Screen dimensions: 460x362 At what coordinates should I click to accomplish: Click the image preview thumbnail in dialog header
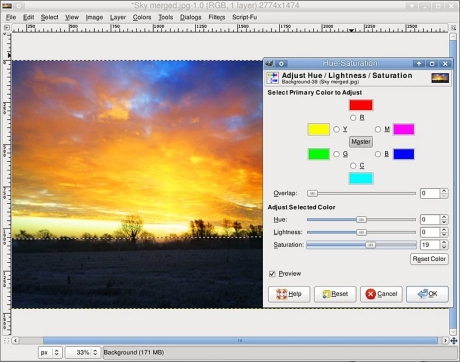pos(440,78)
